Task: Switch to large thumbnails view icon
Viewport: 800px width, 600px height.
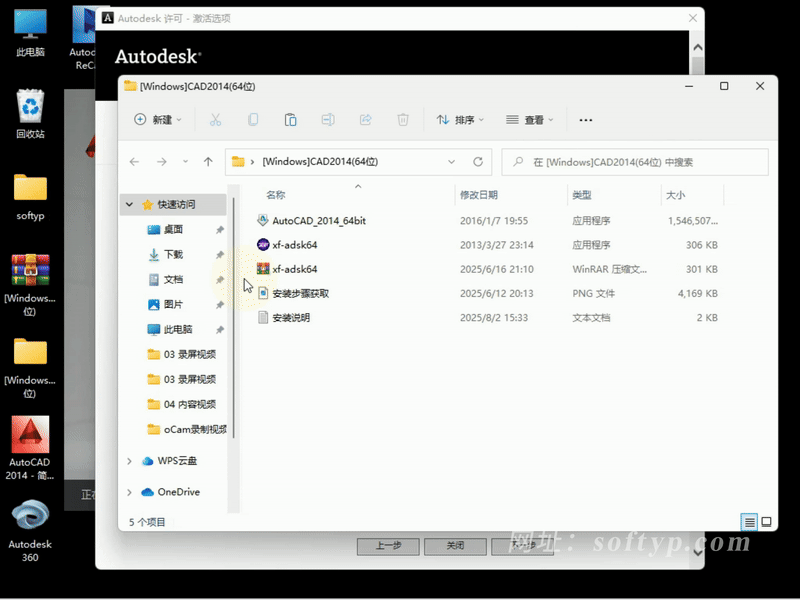Action: point(766,522)
